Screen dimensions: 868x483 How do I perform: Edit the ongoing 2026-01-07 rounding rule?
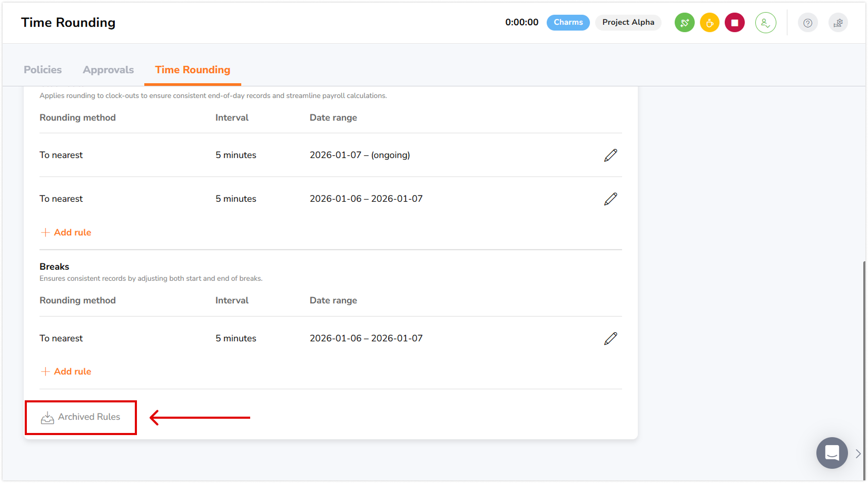(x=610, y=155)
